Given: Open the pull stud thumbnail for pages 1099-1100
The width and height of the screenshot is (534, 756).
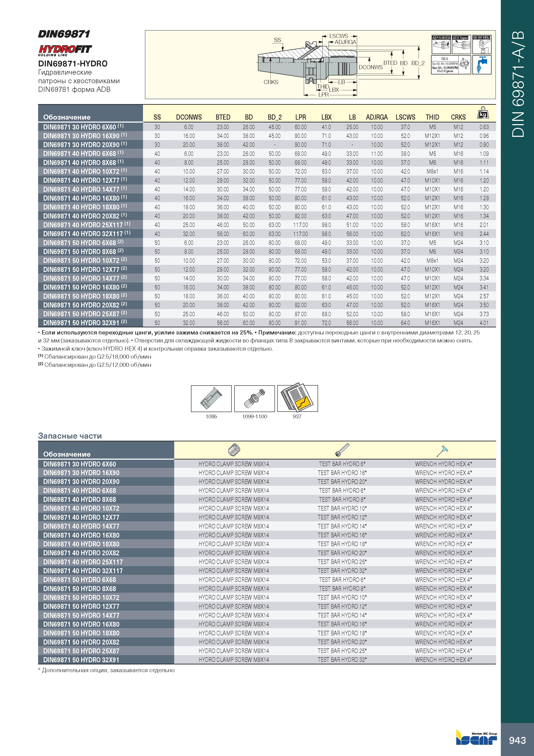Looking at the screenshot, I should click(254, 398).
